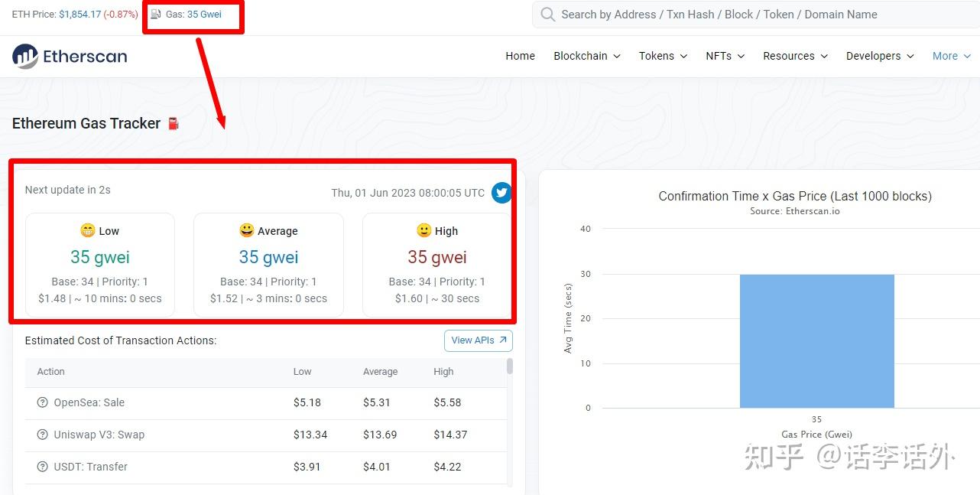Expand the Blockchain dropdown menu
Image resolution: width=980 pixels, height=495 pixels.
point(587,56)
